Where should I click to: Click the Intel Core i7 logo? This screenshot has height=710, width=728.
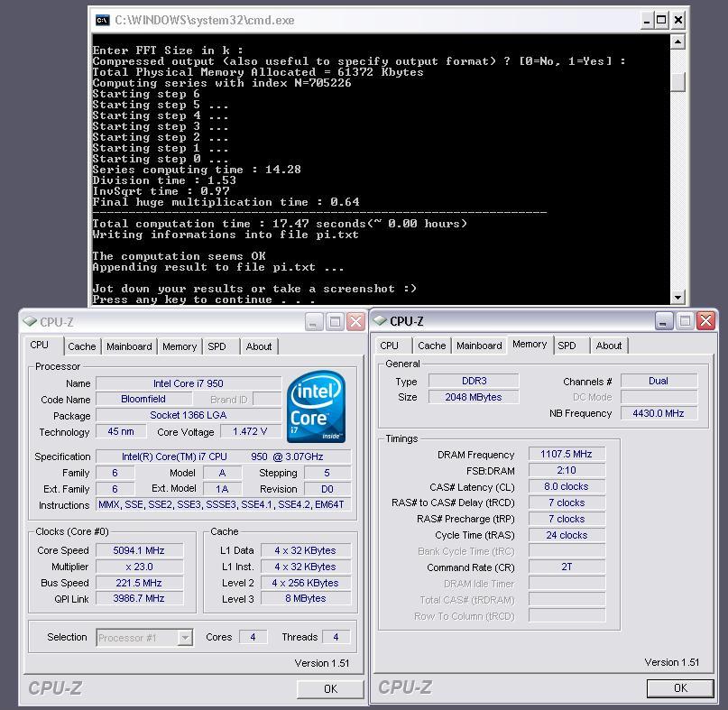click(316, 406)
